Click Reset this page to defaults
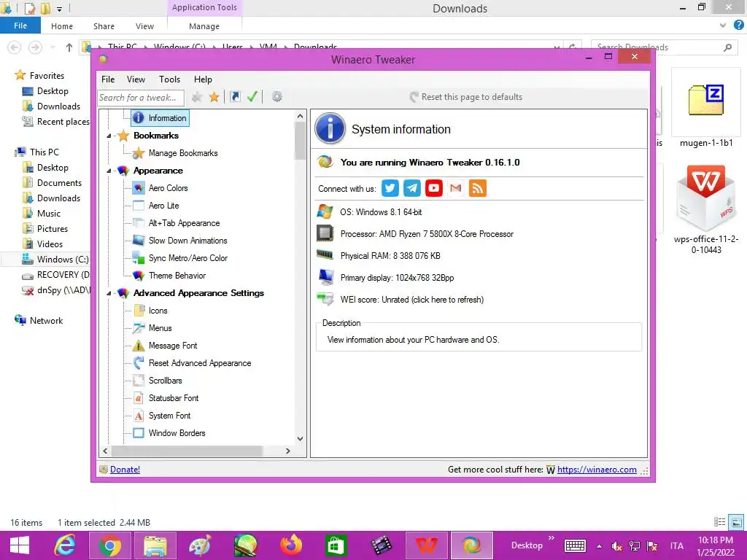747x560 pixels. (x=466, y=97)
